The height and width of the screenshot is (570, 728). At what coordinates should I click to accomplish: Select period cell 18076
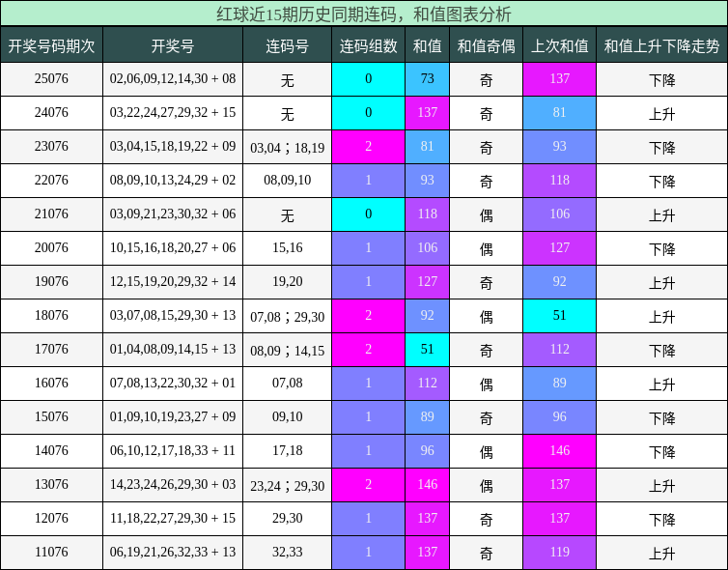click(x=51, y=316)
